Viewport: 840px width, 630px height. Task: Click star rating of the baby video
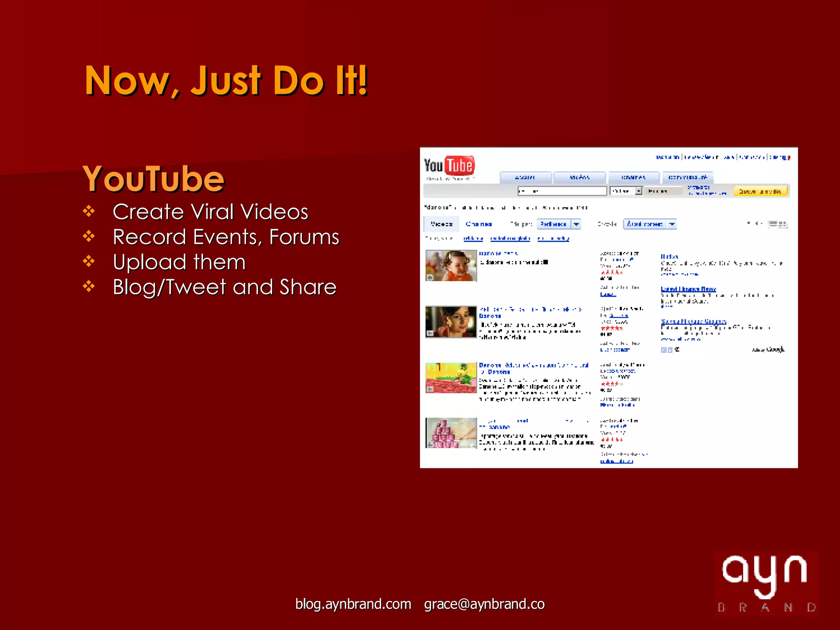click(612, 272)
